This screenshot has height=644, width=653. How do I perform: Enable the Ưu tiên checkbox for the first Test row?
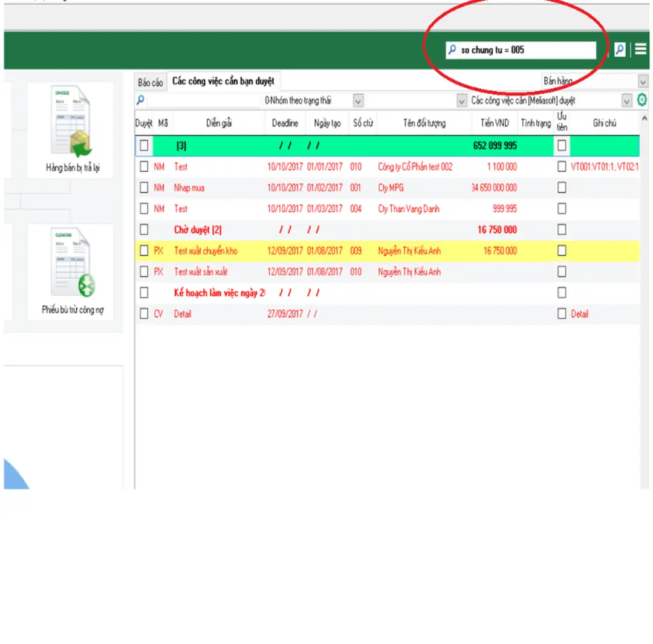point(561,166)
